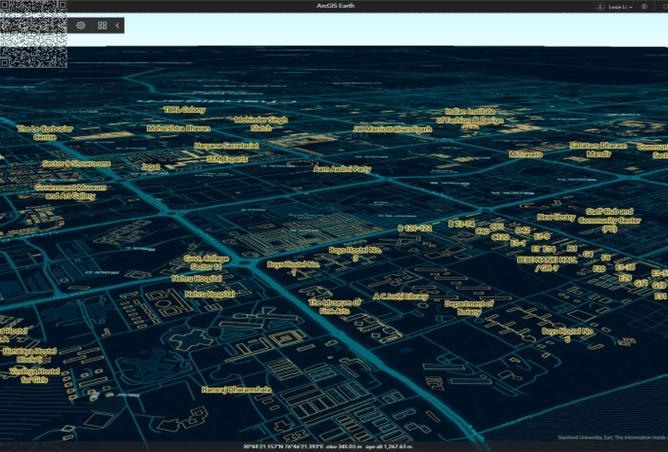The width and height of the screenshot is (668, 452).
Task: Select the New Library label
Action: pyautogui.click(x=556, y=217)
